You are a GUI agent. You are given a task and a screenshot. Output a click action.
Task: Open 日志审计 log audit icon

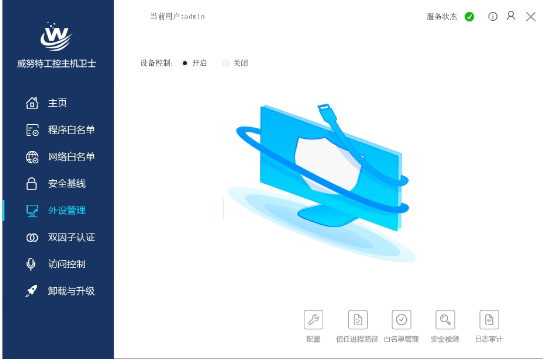pyautogui.click(x=489, y=319)
